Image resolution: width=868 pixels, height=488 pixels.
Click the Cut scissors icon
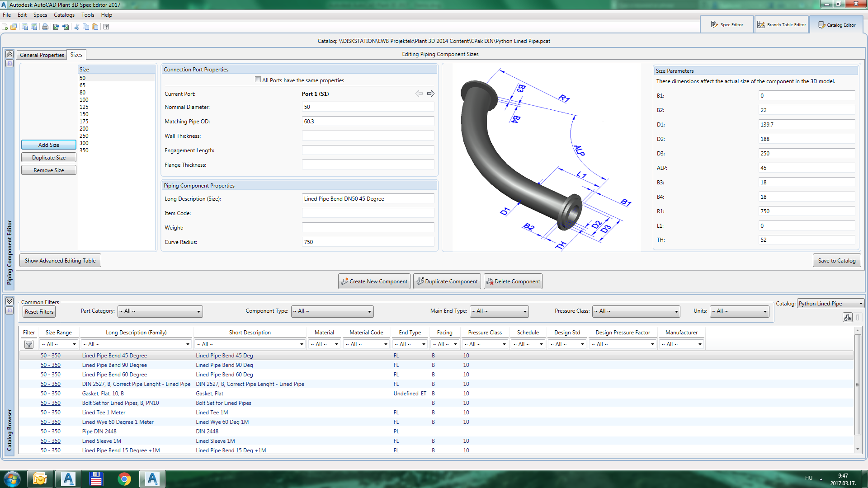[76, 27]
